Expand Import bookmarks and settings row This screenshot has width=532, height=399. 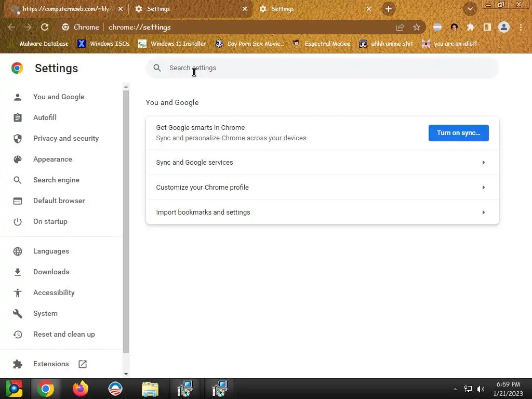point(322,212)
